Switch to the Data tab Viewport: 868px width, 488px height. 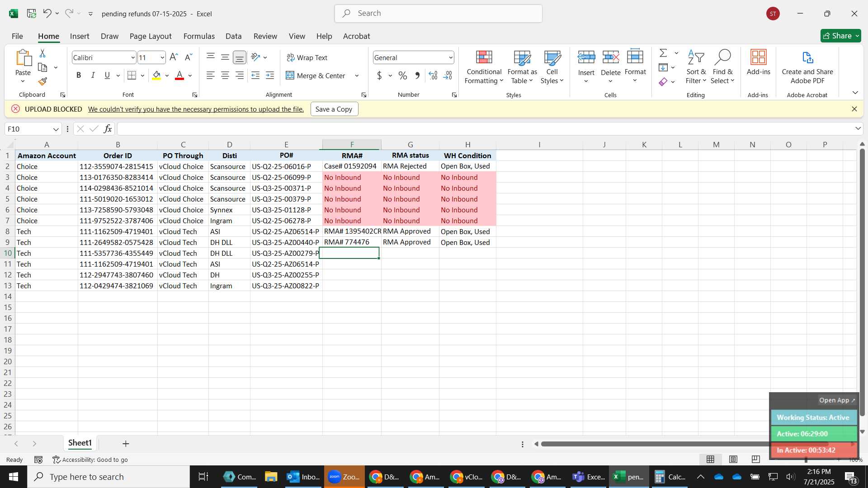coord(233,36)
